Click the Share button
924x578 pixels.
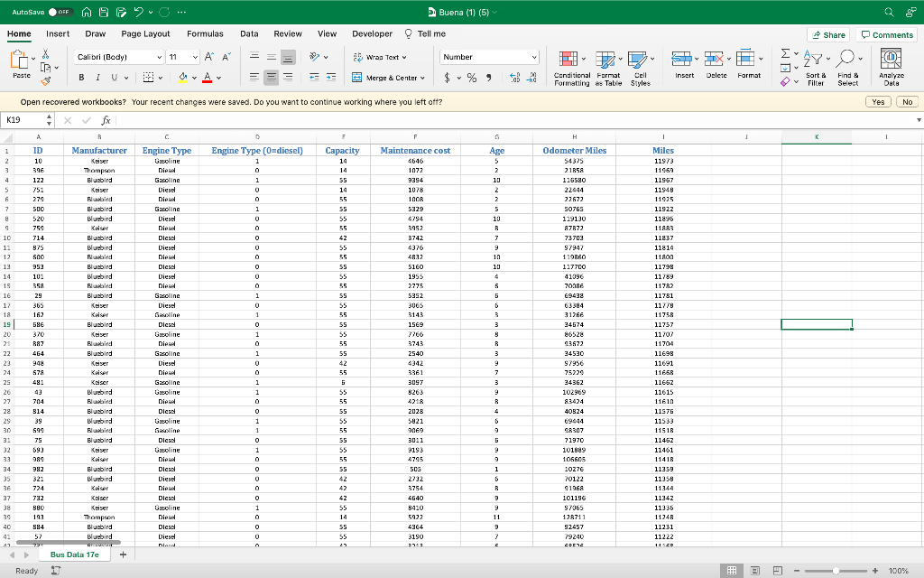827,33
